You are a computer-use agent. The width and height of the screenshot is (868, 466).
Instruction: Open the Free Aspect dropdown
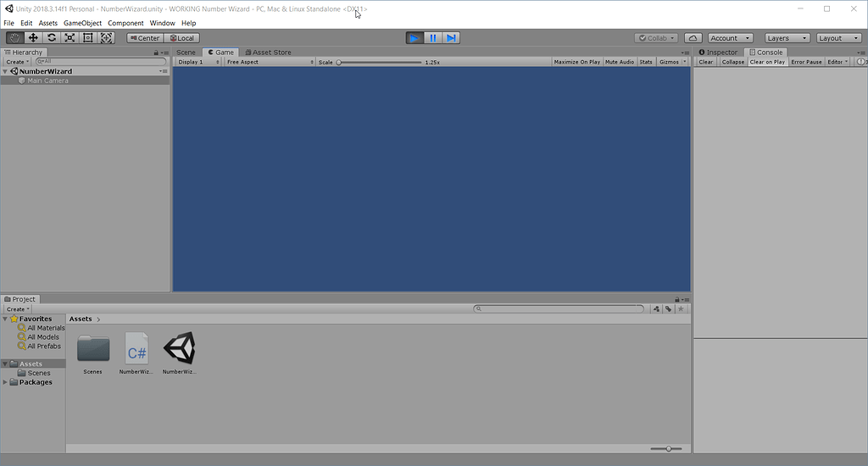[269, 62]
